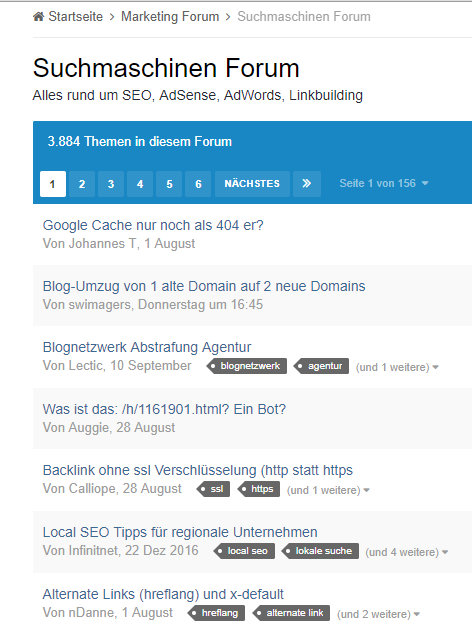
Task: Go to page 5 of the forum
Action: point(169,184)
